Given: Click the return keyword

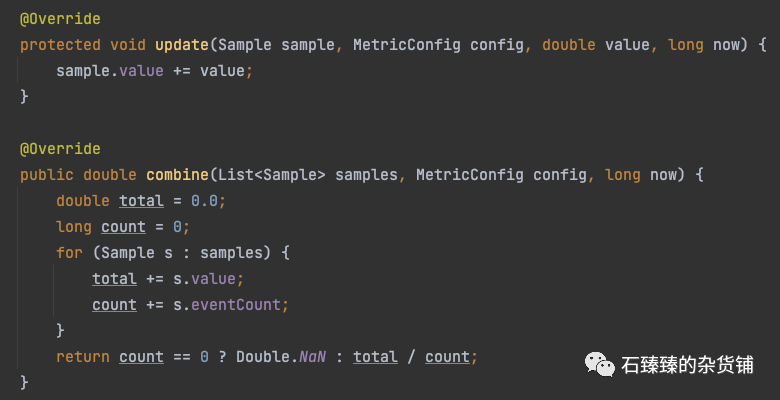Looking at the screenshot, I should tap(83, 357).
